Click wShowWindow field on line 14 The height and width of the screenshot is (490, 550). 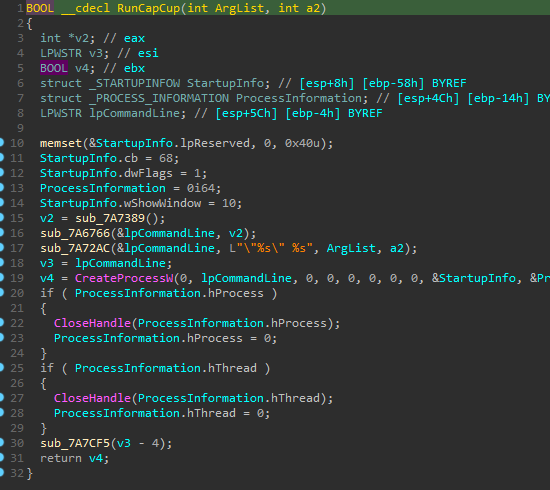[x=162, y=203]
